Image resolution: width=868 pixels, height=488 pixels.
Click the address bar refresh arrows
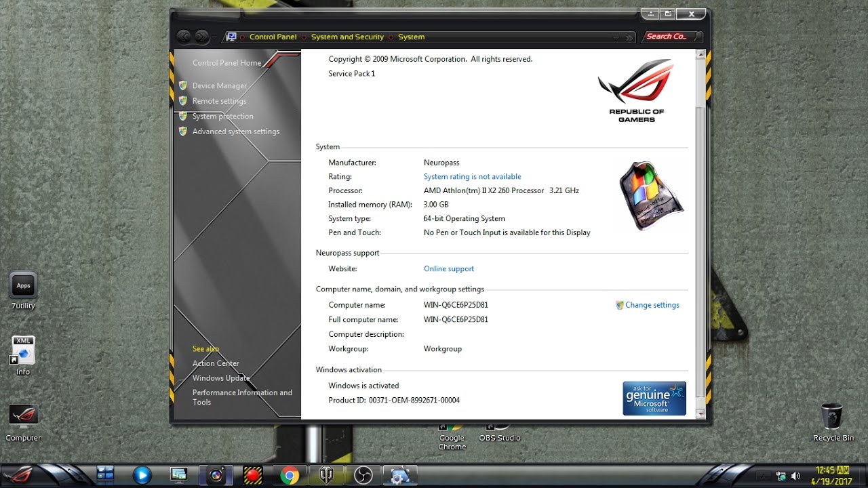[x=630, y=37]
